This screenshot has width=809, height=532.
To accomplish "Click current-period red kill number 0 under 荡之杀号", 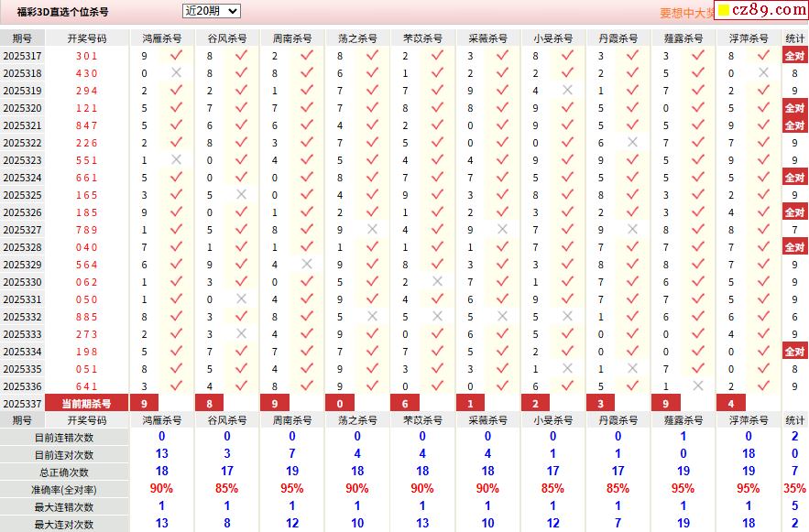I will pyautogui.click(x=340, y=404).
